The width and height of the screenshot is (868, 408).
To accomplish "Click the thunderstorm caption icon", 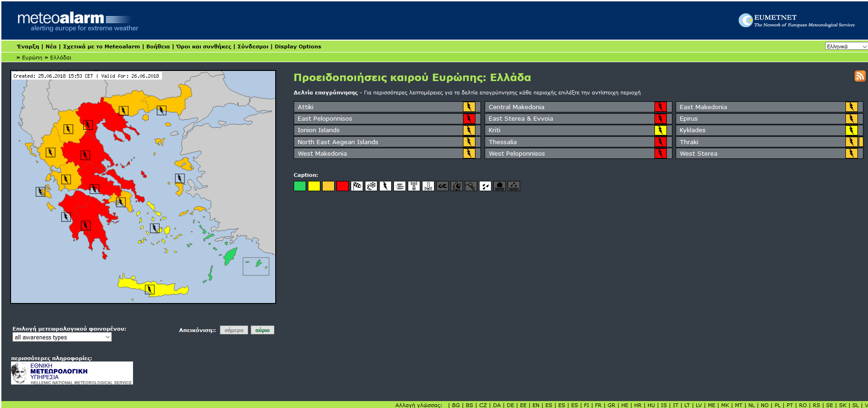I will click(x=385, y=186).
